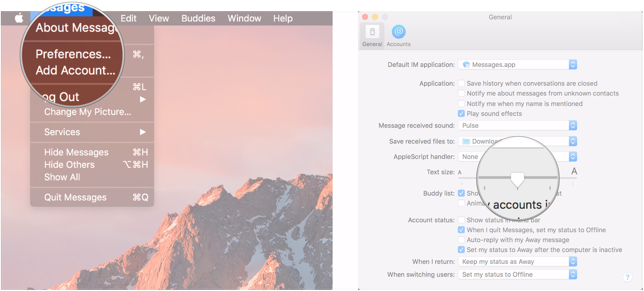Choose Change My Picture… menu item

pyautogui.click(x=88, y=112)
